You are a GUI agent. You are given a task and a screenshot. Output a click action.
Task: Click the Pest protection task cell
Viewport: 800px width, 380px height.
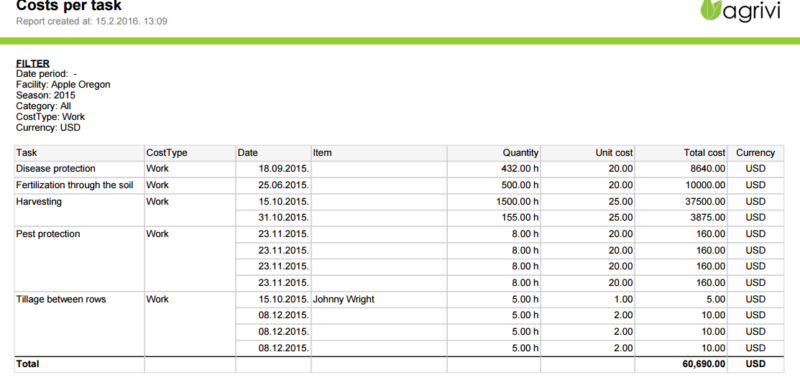[x=79, y=259]
